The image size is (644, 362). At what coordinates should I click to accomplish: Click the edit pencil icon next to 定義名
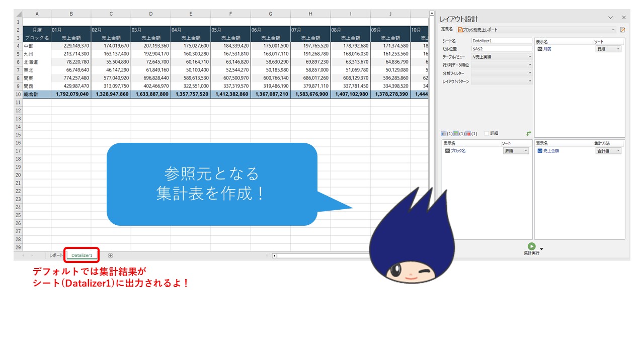(x=622, y=30)
